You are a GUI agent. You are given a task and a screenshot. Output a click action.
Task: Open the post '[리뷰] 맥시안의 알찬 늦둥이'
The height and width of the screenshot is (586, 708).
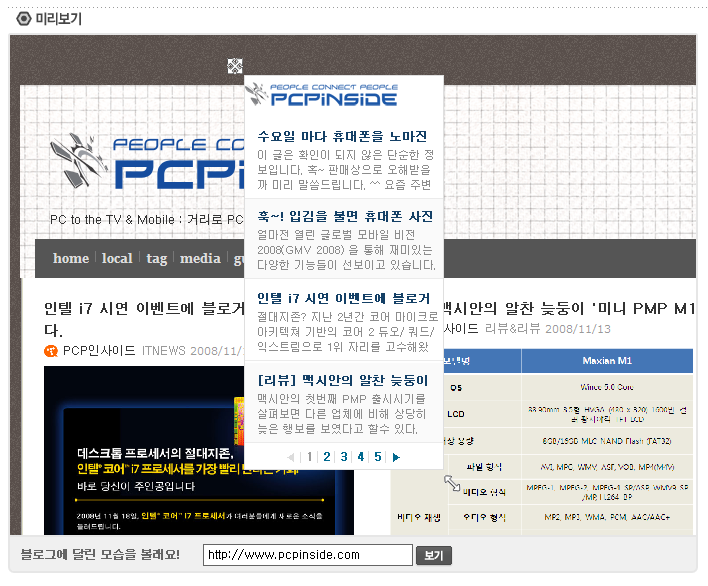point(343,380)
